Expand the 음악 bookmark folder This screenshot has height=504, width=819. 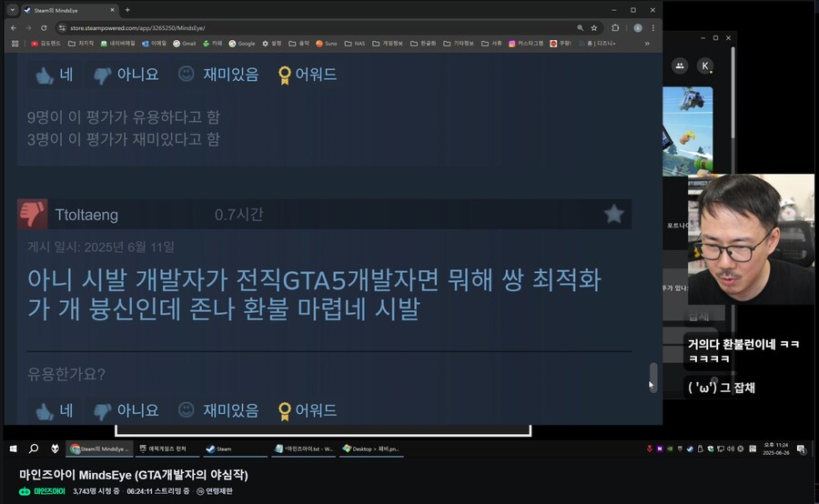pos(299,44)
